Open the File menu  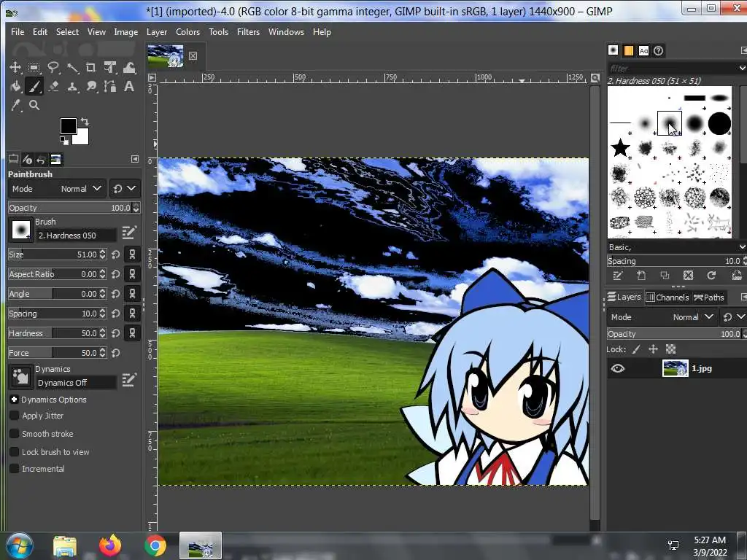tap(18, 32)
